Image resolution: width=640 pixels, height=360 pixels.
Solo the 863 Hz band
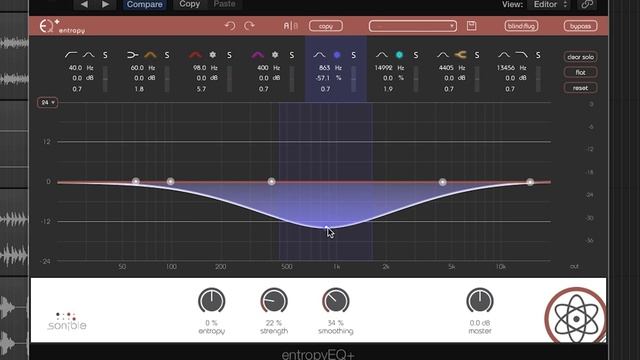click(x=353, y=55)
